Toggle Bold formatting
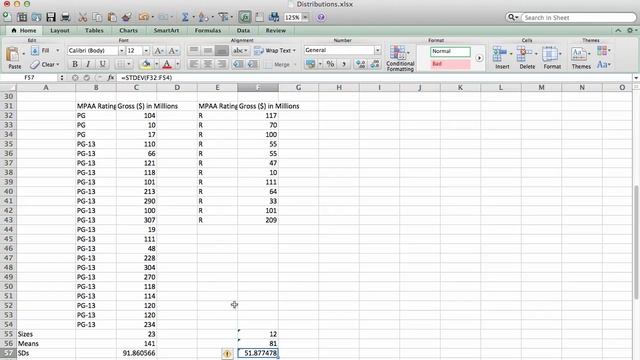640x360 pixels. tap(75, 64)
